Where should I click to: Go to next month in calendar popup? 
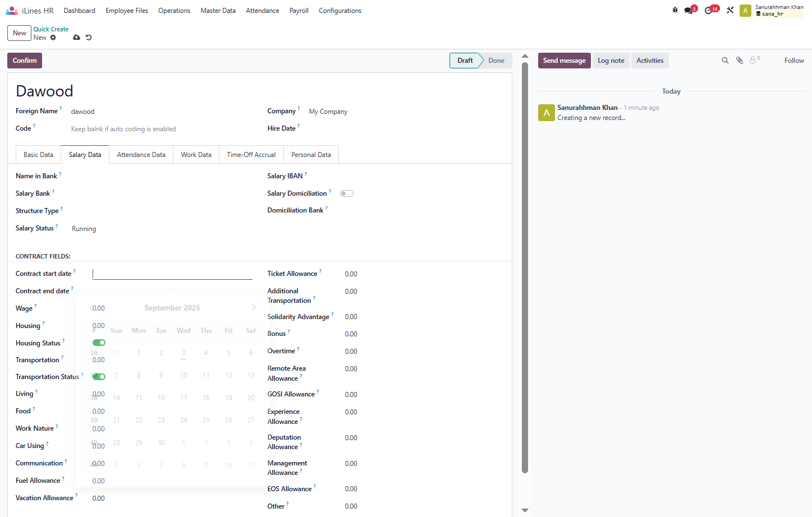click(x=254, y=308)
